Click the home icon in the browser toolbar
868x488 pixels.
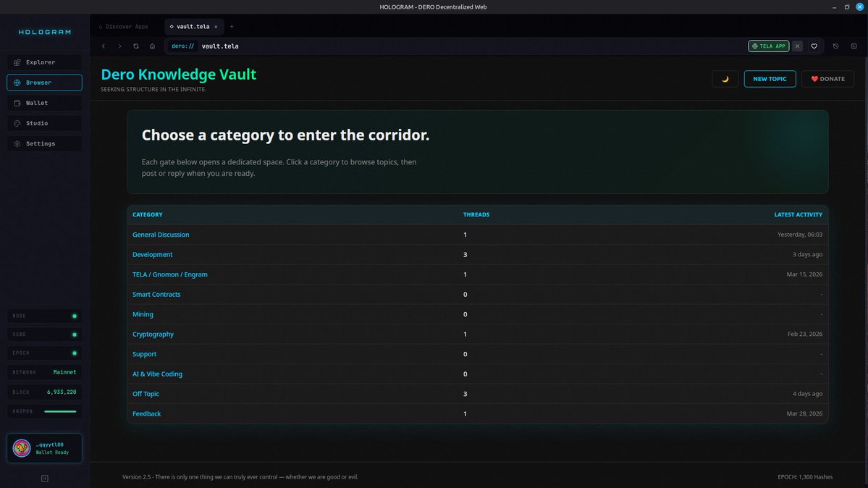click(x=151, y=46)
